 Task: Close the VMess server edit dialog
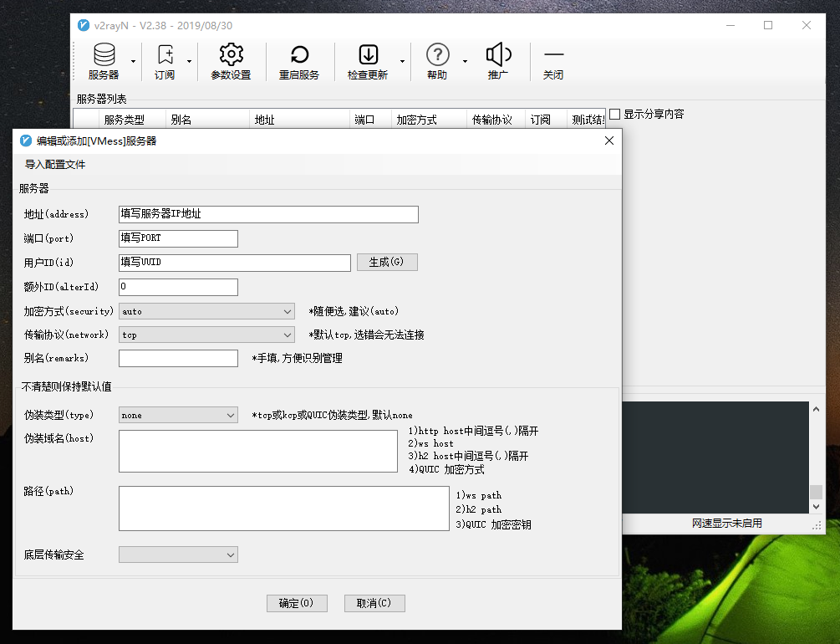click(x=609, y=141)
